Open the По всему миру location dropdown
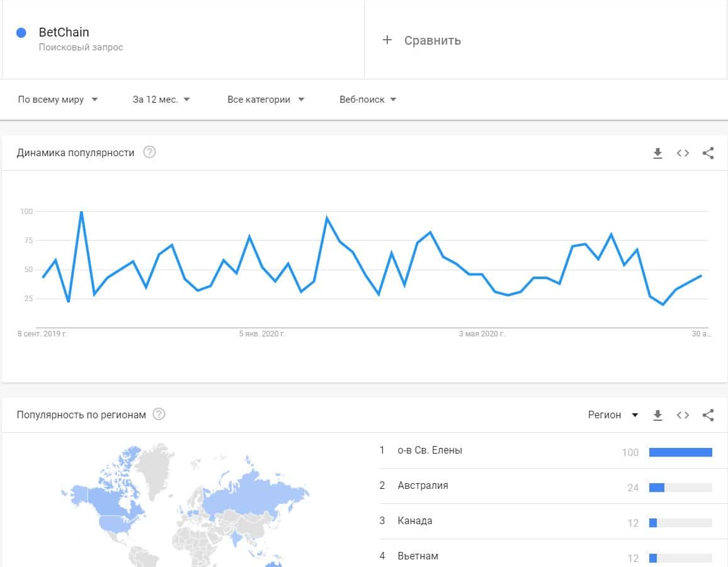Screen dimensions: 728x567 tap(58, 100)
